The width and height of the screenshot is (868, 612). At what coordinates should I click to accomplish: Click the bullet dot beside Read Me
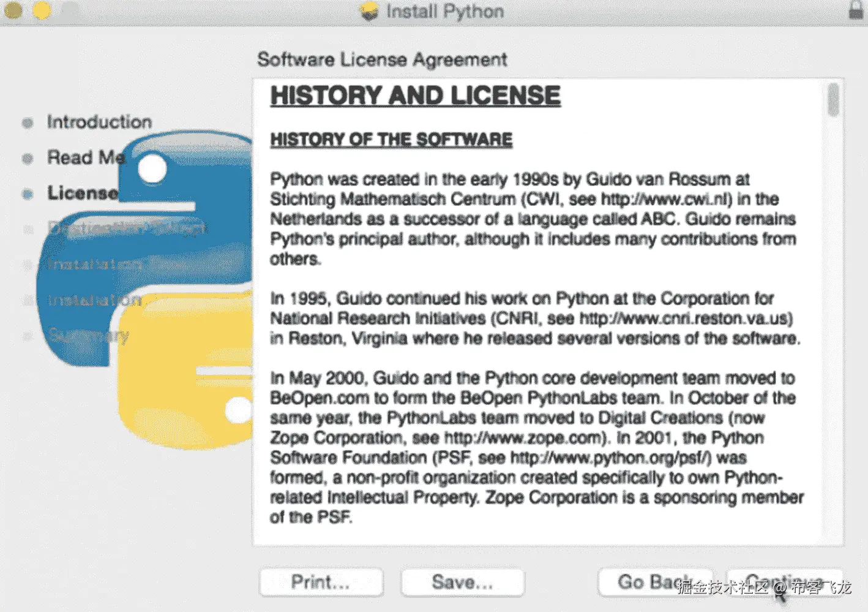click(27, 158)
